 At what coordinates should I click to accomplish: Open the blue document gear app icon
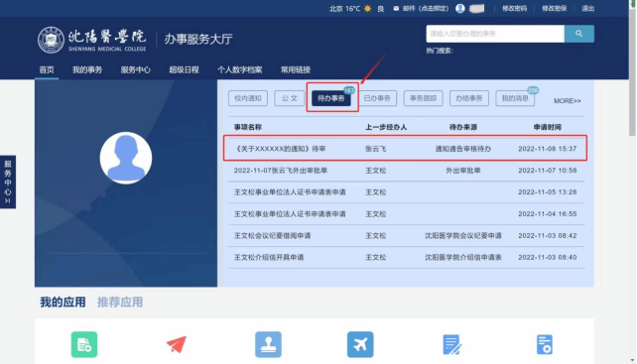click(x=545, y=344)
